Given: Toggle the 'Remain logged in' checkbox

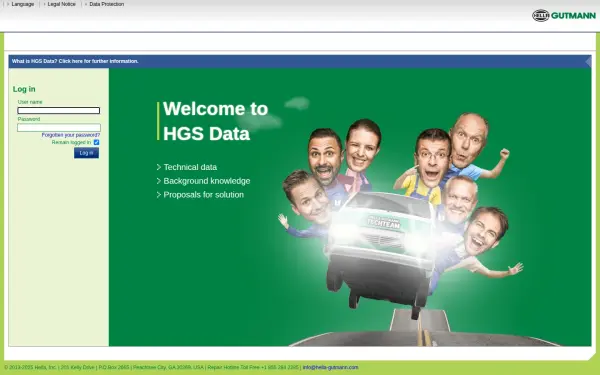Looking at the screenshot, I should tap(96, 142).
